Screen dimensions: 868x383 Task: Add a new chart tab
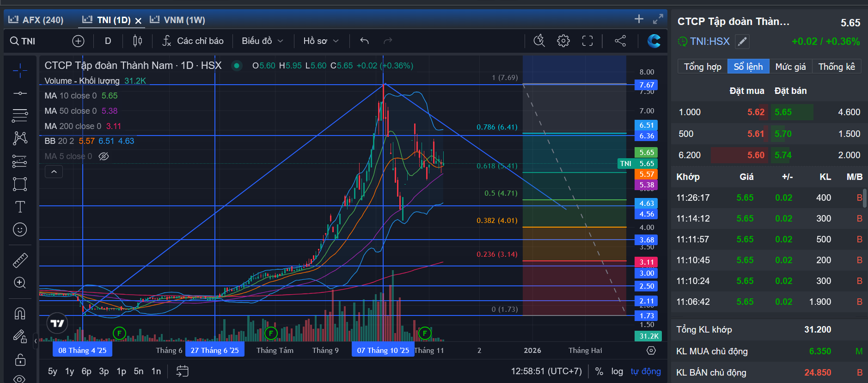coord(639,19)
